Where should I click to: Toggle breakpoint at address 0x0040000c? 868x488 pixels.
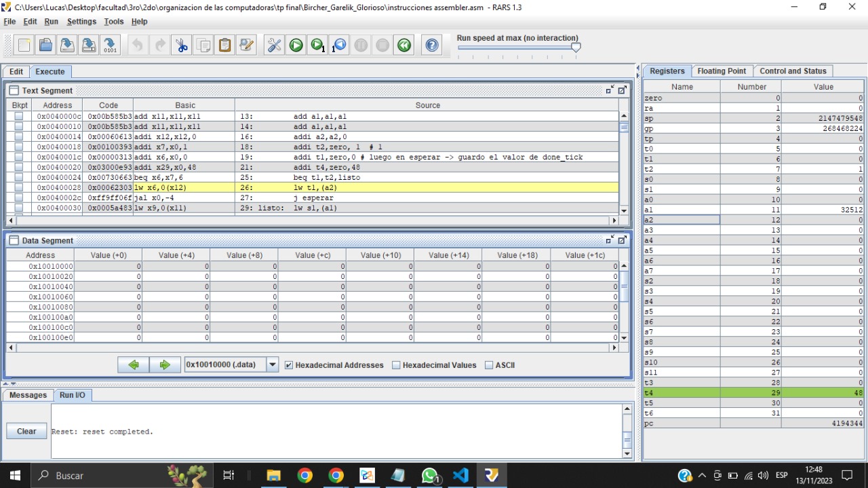tap(19, 116)
